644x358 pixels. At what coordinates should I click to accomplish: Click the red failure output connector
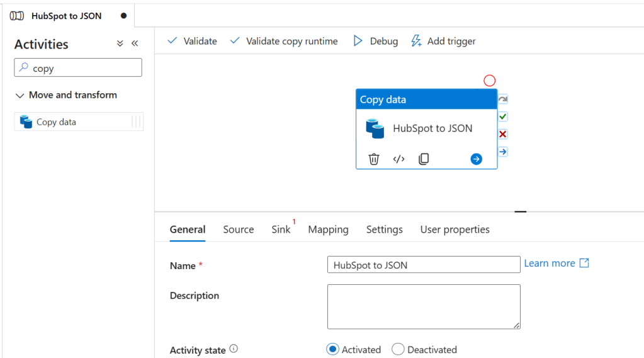(502, 134)
